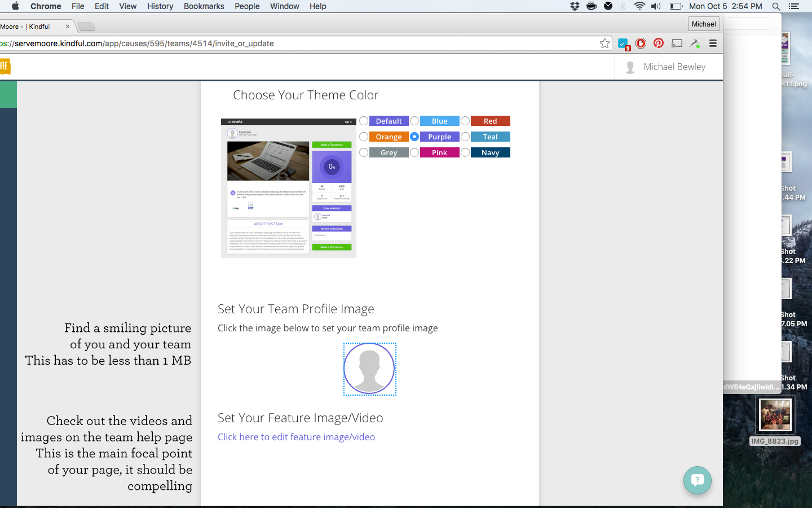The width and height of the screenshot is (812, 508).
Task: Open a new tab
Action: coord(86,27)
